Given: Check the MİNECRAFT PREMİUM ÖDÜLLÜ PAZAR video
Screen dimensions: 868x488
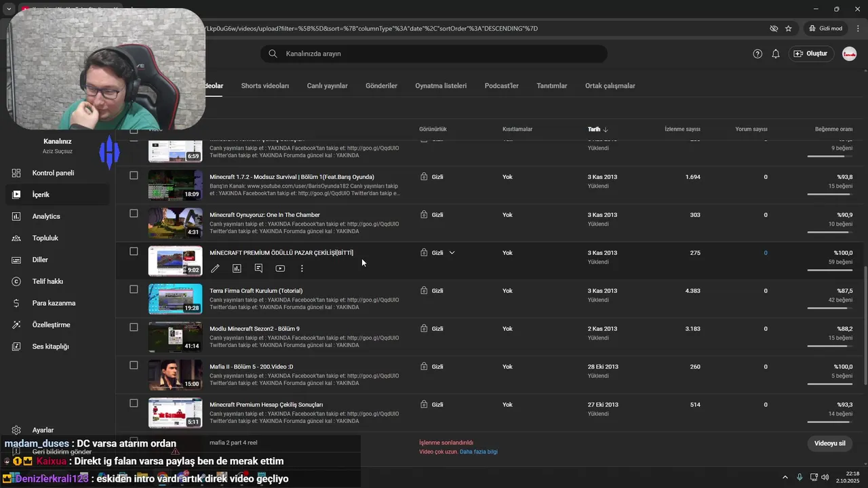Looking at the screenshot, I should 134,251.
